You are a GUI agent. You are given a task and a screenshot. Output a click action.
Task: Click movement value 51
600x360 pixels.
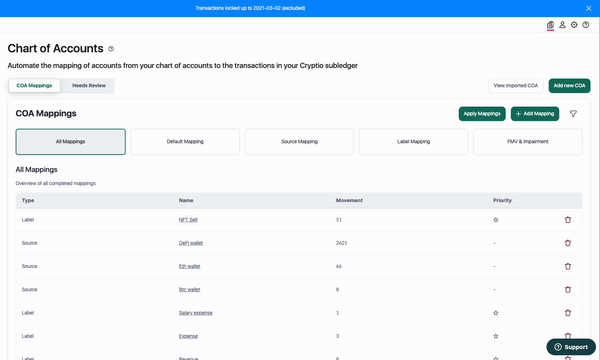[339, 220]
